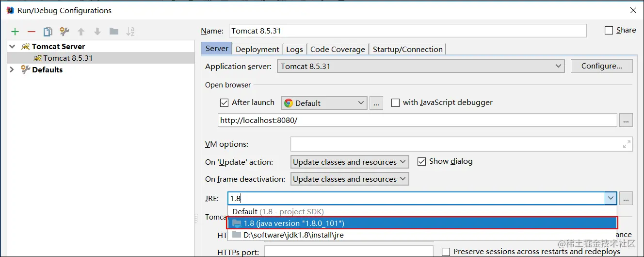644x257 pixels.
Task: Open the Default browser dropdown
Action: [324, 103]
